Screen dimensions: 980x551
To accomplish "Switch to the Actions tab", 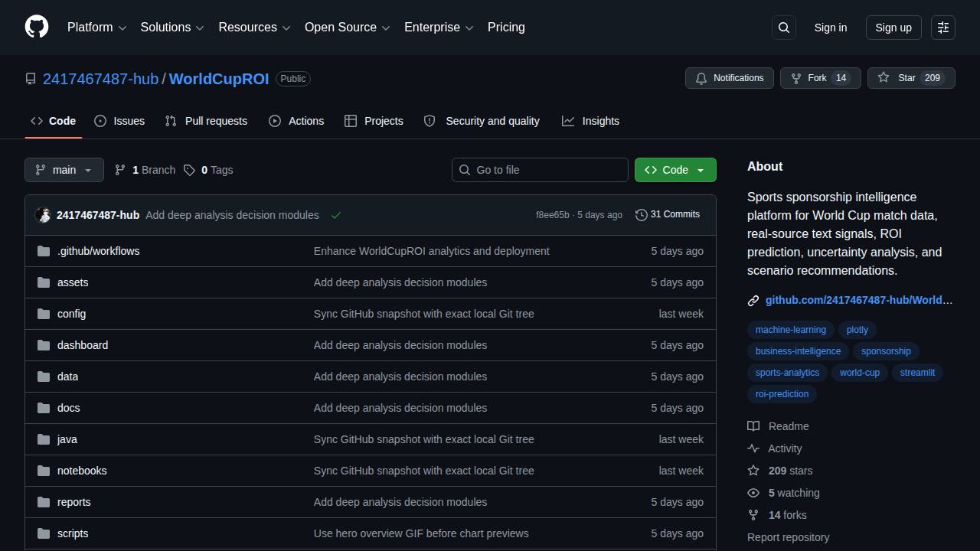I will point(296,121).
